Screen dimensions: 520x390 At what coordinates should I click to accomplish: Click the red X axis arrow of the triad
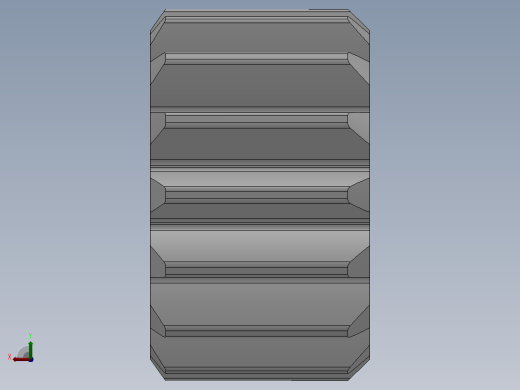click(x=21, y=359)
